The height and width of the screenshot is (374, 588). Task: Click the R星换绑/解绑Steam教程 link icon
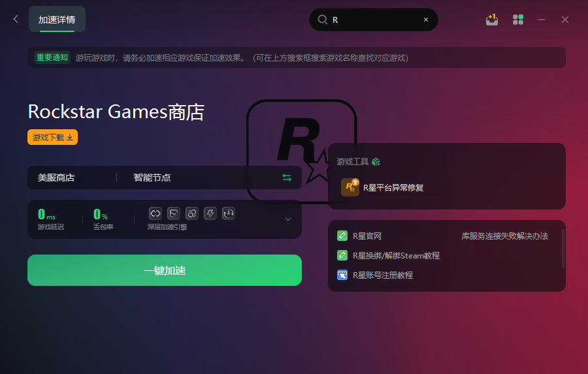point(342,255)
